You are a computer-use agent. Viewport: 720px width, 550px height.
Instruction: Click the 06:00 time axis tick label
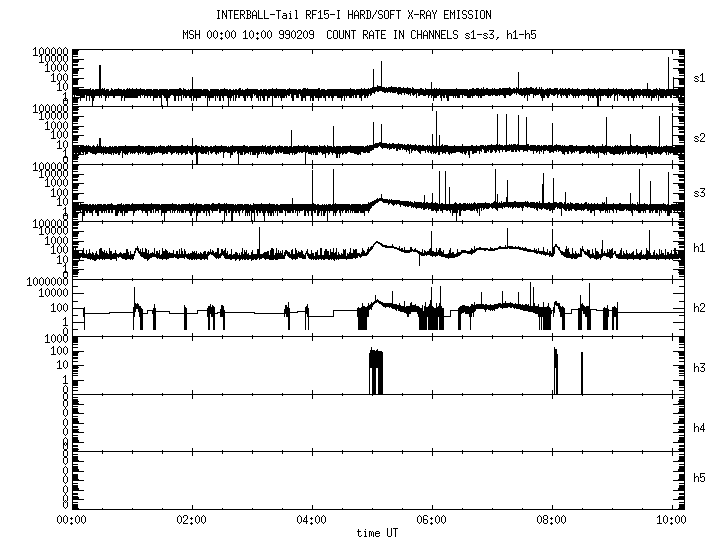pyautogui.click(x=431, y=521)
